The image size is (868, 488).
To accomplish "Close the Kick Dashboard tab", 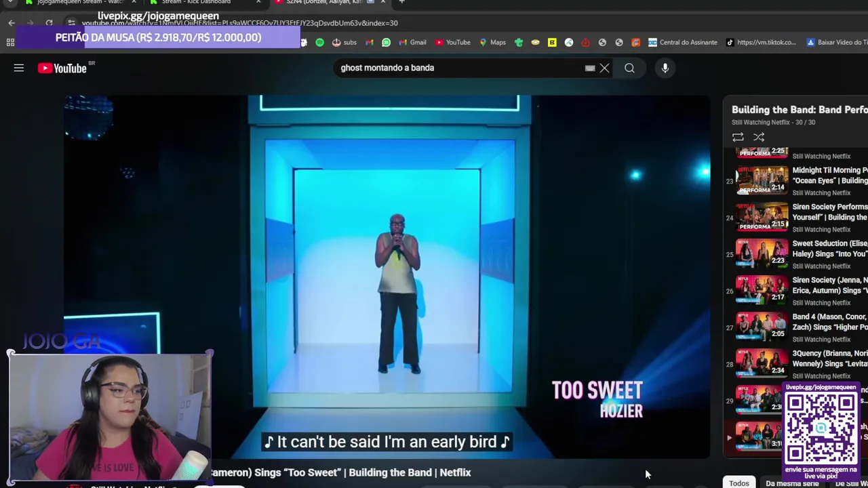I will (x=258, y=2).
